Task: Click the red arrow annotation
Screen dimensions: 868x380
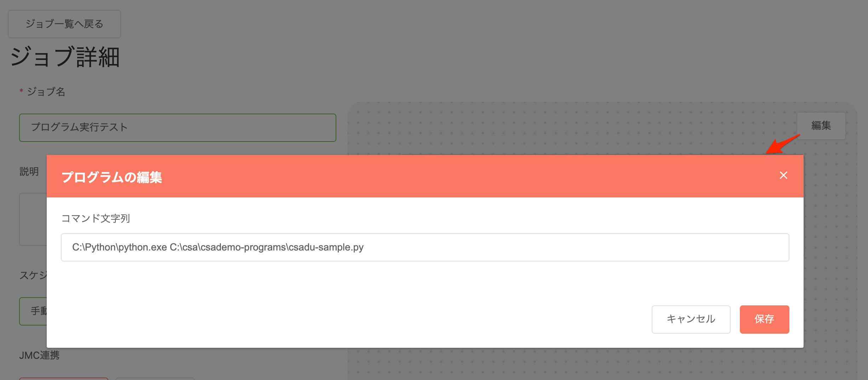Action: 783,144
